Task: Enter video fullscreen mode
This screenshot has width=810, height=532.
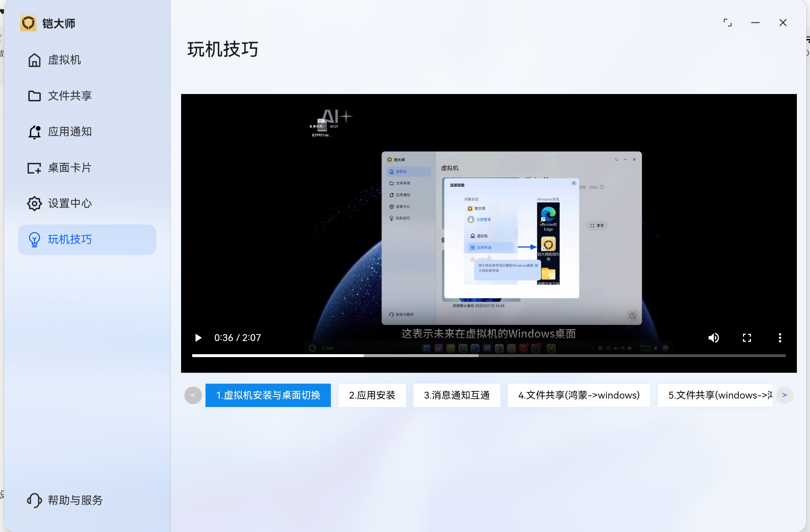Action: click(x=747, y=338)
